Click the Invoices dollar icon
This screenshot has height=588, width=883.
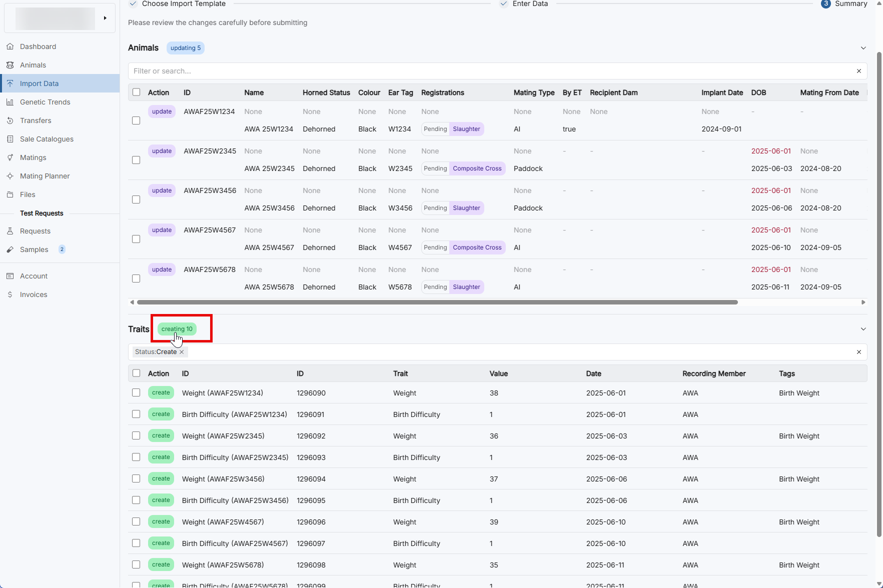(x=10, y=294)
